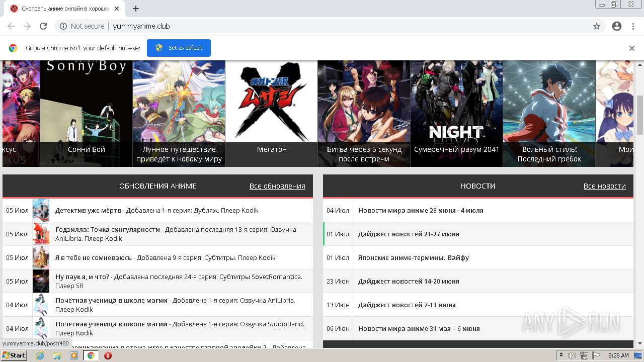Open the red stop-sign taskbar icon
The image size is (644, 362).
click(x=108, y=355)
